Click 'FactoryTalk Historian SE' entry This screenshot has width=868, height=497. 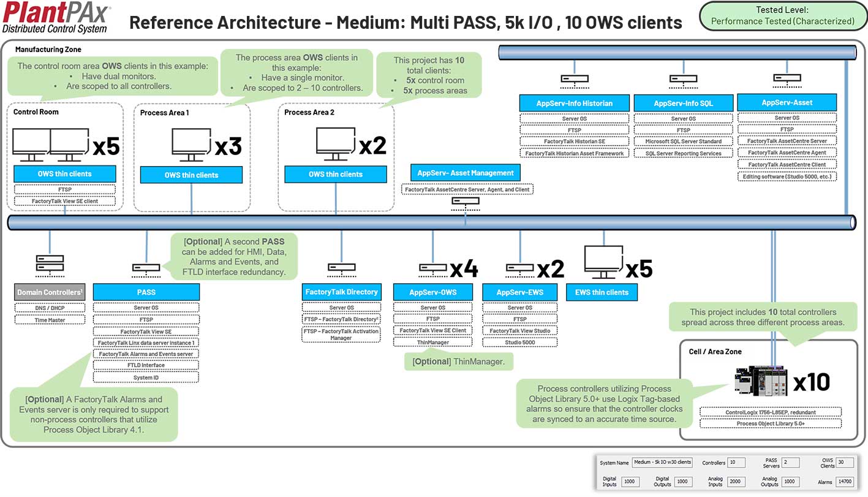pos(575,142)
